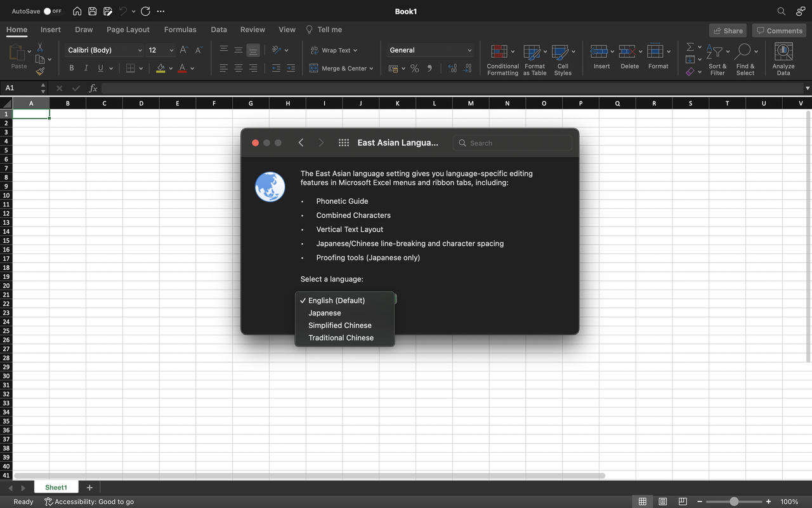The width and height of the screenshot is (812, 508).
Task: Show all preferences grid button
Action: point(344,143)
